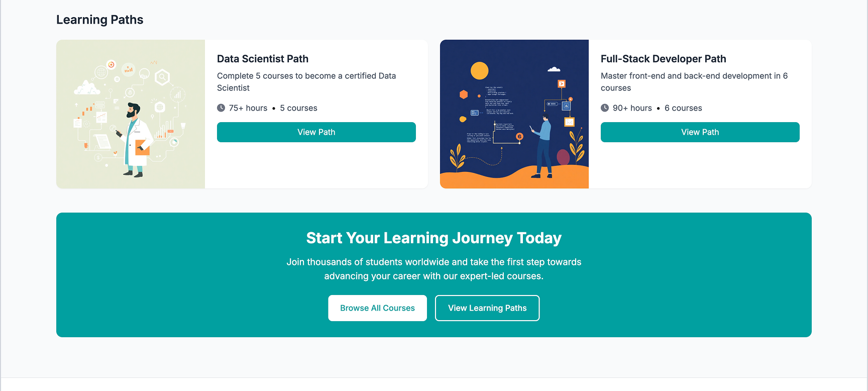Click the Start Your Learning Journey Today heading

(x=434, y=238)
